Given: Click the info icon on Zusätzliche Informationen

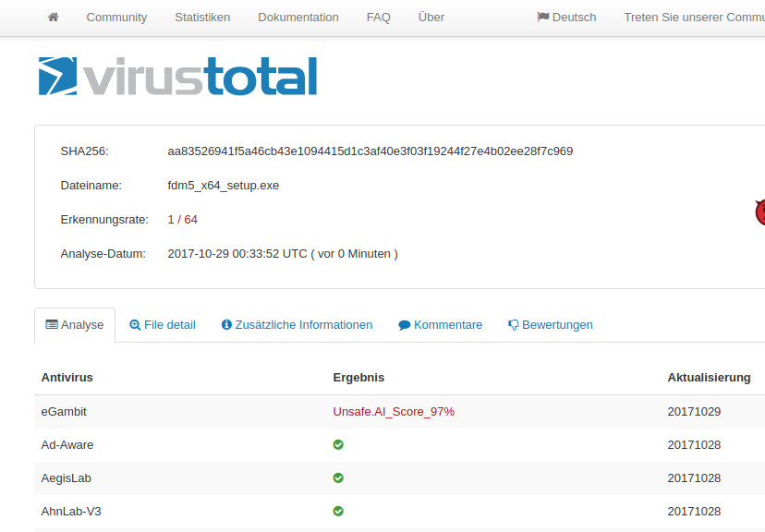Looking at the screenshot, I should click(226, 325).
